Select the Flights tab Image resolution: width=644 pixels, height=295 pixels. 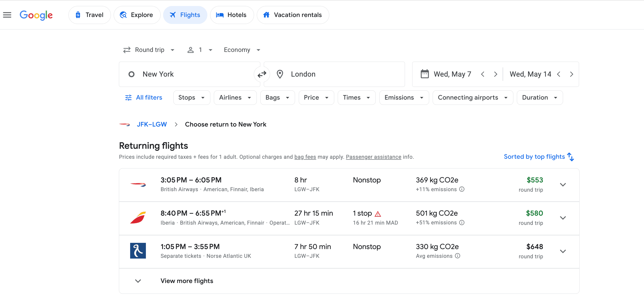(185, 15)
